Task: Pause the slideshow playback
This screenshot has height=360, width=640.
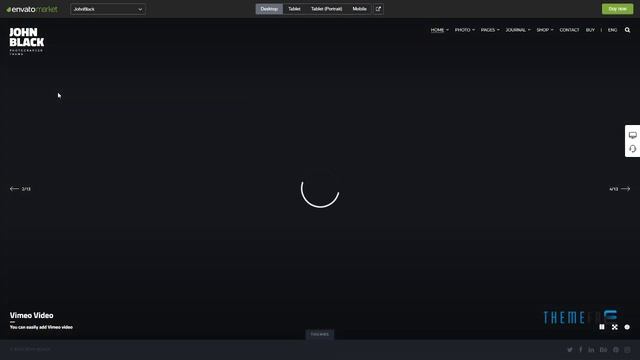Action: [x=602, y=327]
